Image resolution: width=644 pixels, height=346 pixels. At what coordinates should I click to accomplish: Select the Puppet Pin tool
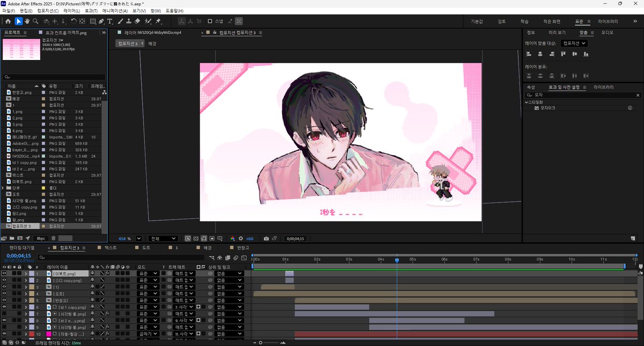[158, 21]
